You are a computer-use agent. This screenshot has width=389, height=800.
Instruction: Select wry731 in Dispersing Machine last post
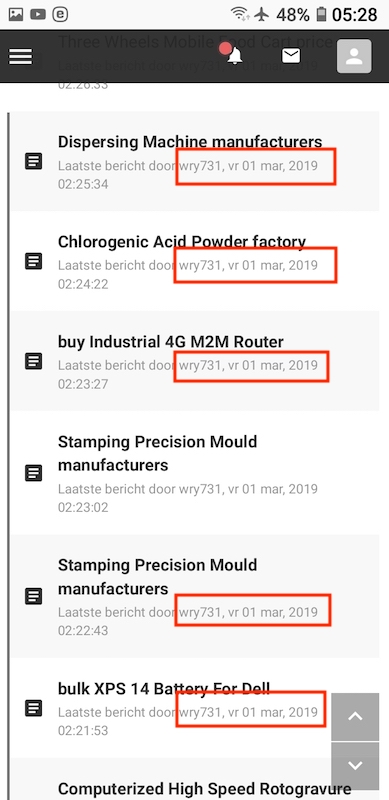click(x=200, y=166)
